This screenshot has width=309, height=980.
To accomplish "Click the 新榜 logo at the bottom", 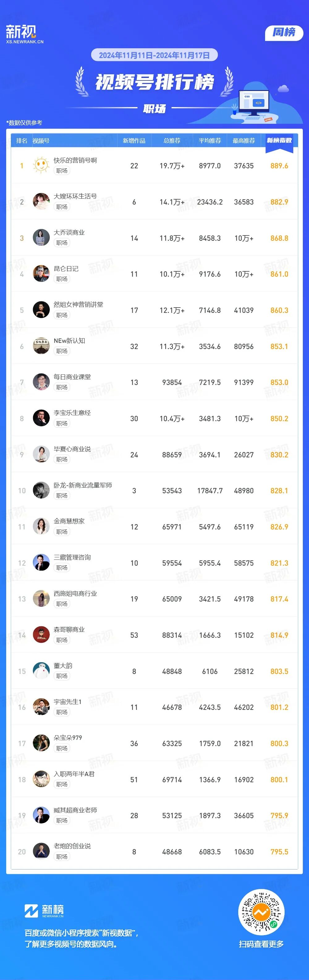I will (44, 910).
